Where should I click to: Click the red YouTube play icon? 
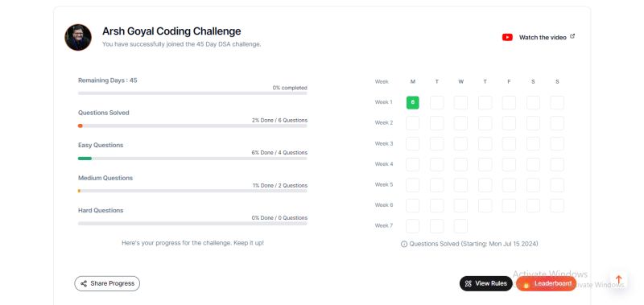click(507, 37)
